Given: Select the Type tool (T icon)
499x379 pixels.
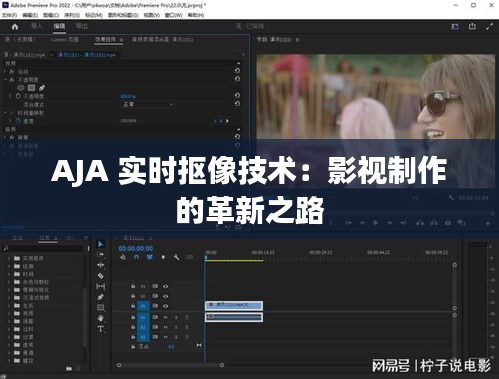Looking at the screenshot, I should click(x=100, y=329).
